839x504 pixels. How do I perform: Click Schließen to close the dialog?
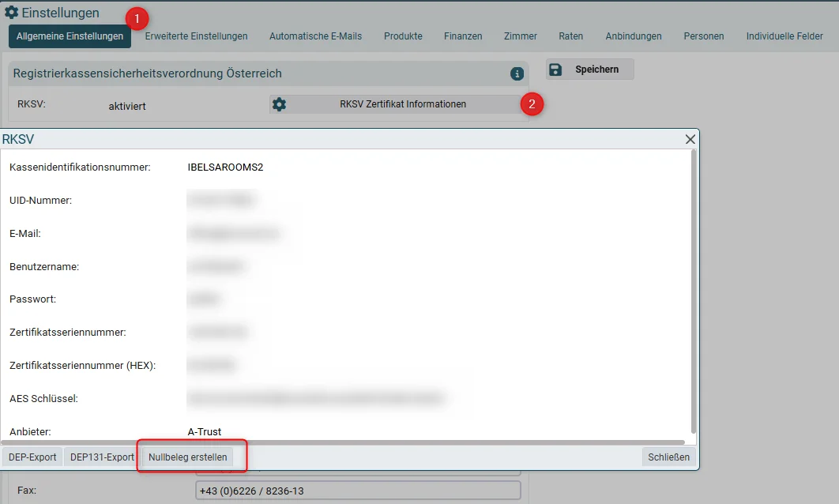(x=669, y=457)
